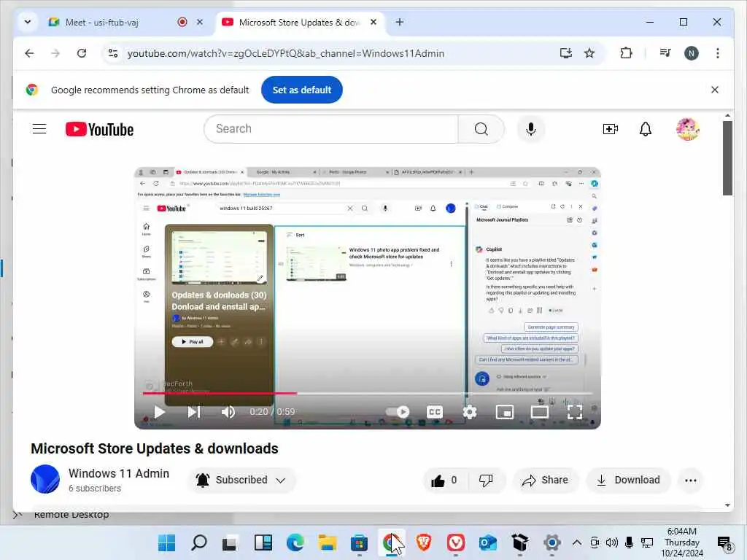
Task: Close the Meet tab
Action: coord(200,22)
